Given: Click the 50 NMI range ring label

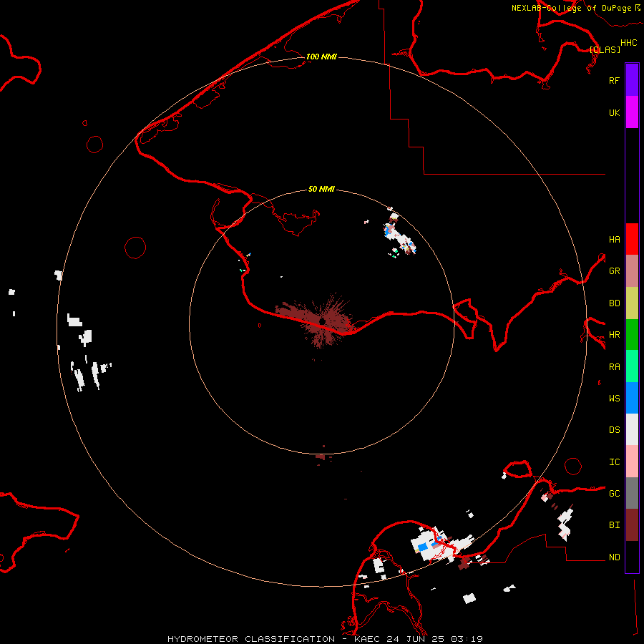Looking at the screenshot, I should pyautogui.click(x=321, y=189).
